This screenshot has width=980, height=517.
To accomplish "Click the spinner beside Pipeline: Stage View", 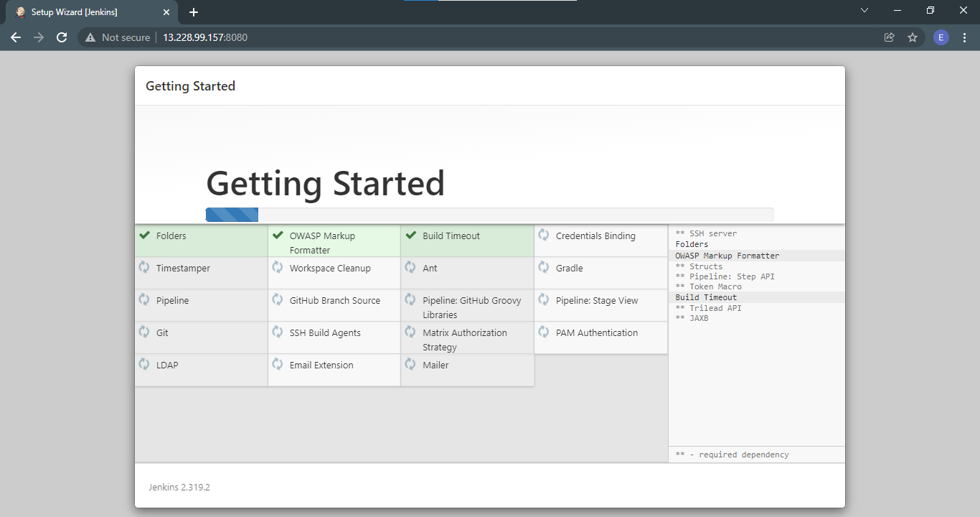I will click(x=544, y=299).
